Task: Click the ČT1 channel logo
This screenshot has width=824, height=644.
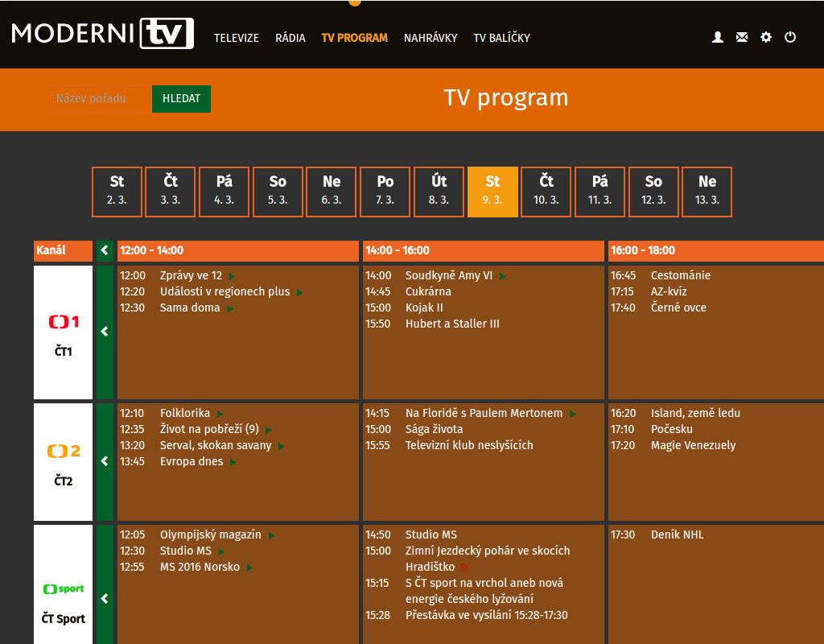Action: (x=64, y=323)
